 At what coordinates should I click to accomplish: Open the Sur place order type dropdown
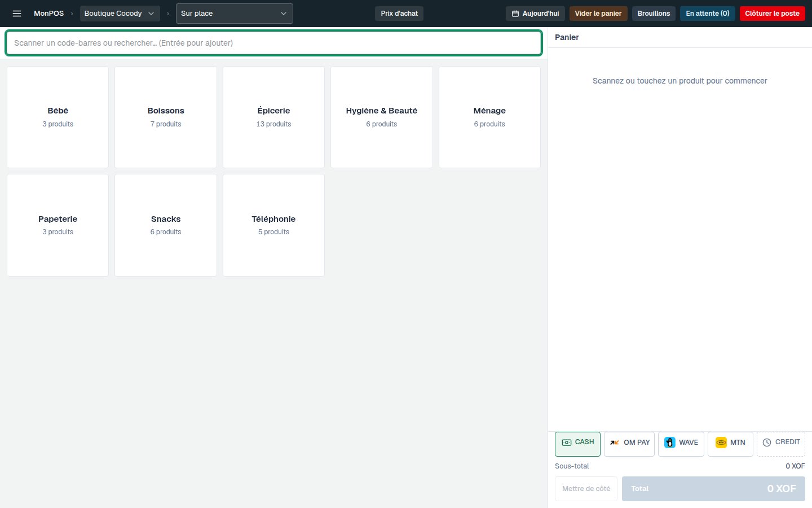tap(235, 14)
